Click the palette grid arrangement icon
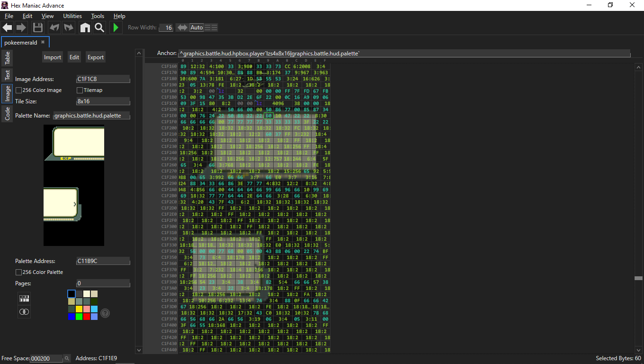 [x=24, y=298]
